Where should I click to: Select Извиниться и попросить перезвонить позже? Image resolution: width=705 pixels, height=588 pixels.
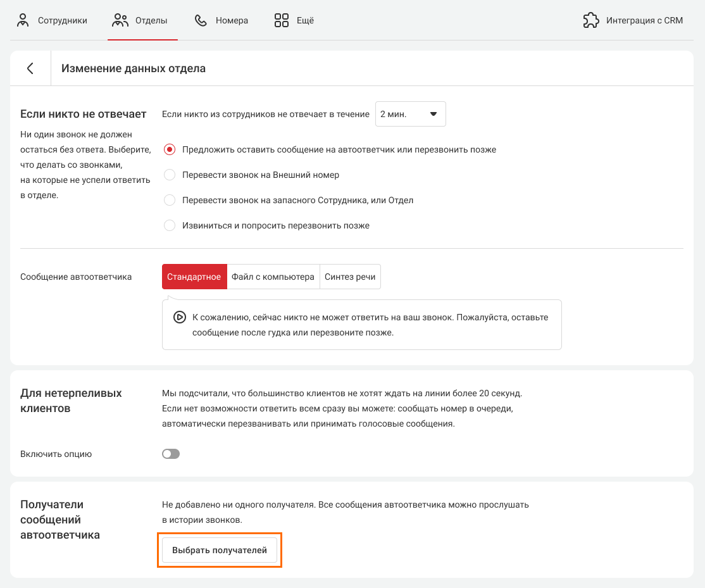pos(170,225)
